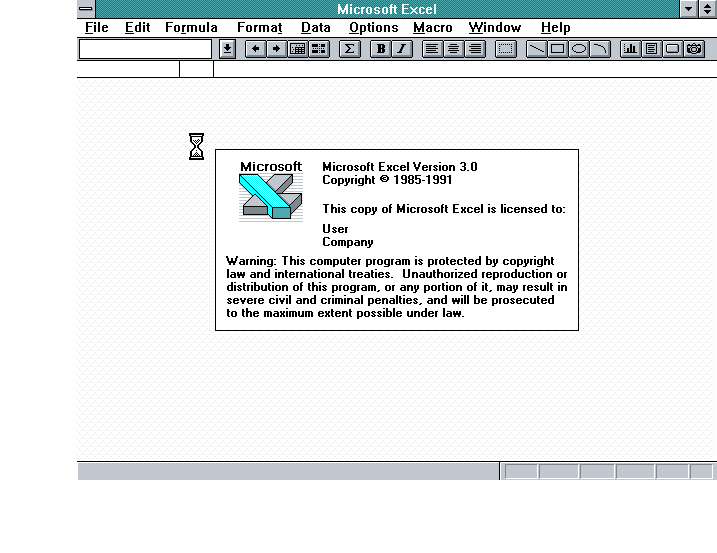
Task: Click the center align icon
Action: [x=454, y=49]
